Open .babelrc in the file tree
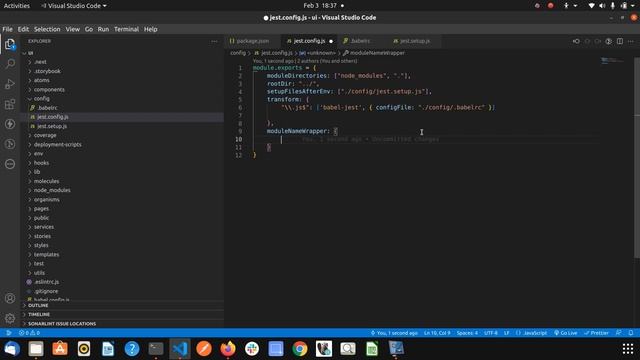Screen dimensions: 640x360 [x=47, y=108]
